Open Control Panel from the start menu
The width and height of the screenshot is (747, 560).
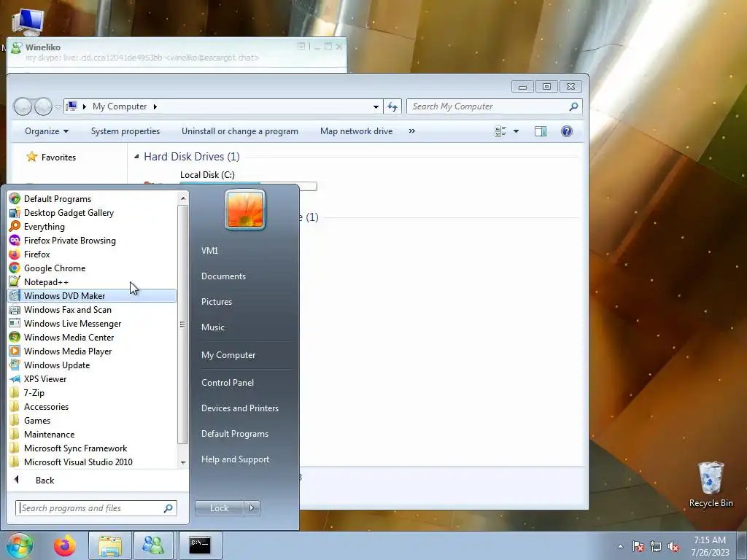tap(228, 382)
